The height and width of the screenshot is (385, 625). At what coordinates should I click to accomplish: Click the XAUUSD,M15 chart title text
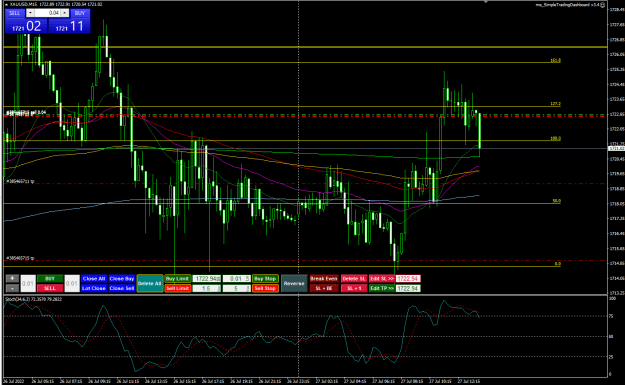click(24, 4)
